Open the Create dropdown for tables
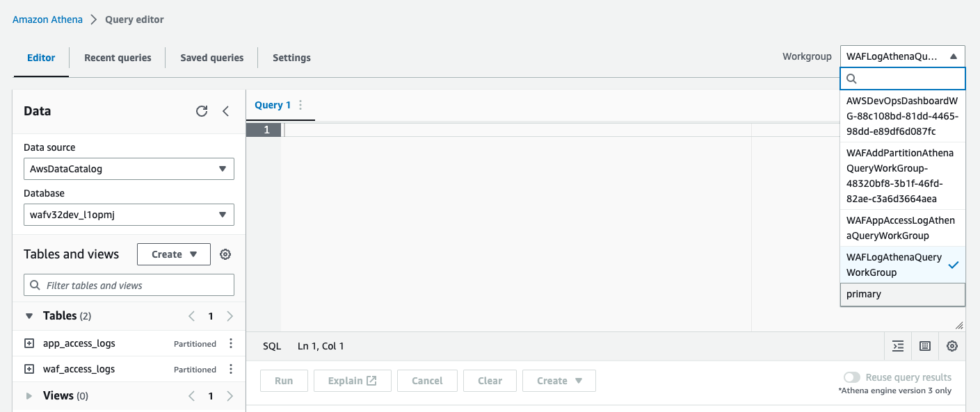The width and height of the screenshot is (980, 412). click(173, 254)
